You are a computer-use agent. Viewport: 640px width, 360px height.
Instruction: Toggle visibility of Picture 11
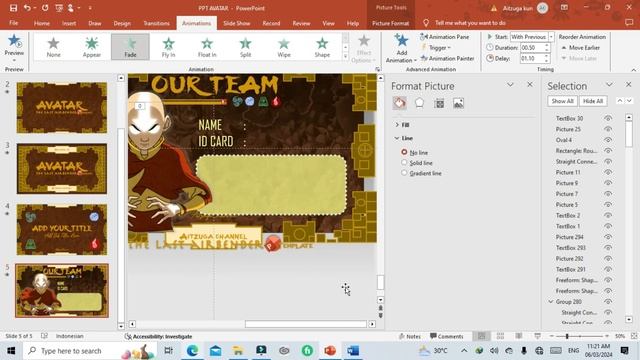click(608, 172)
